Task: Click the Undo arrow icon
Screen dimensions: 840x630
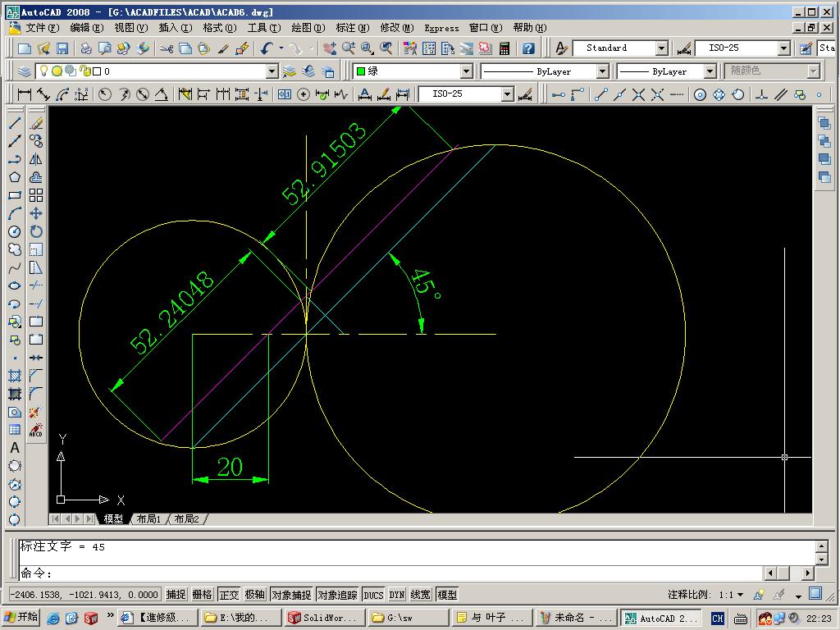Action: (267, 48)
